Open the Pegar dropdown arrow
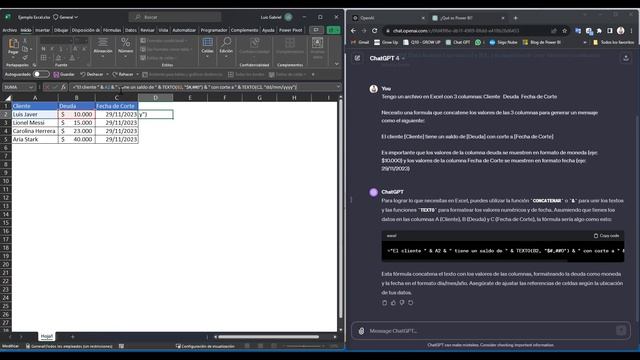Image resolution: width=640 pixels, height=360 pixels. [13, 57]
